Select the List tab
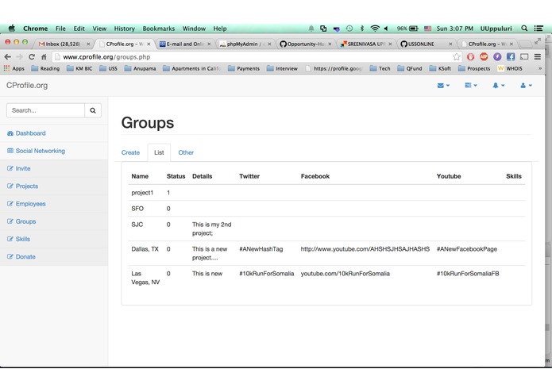Screen dimensions: 552x392 point(159,152)
